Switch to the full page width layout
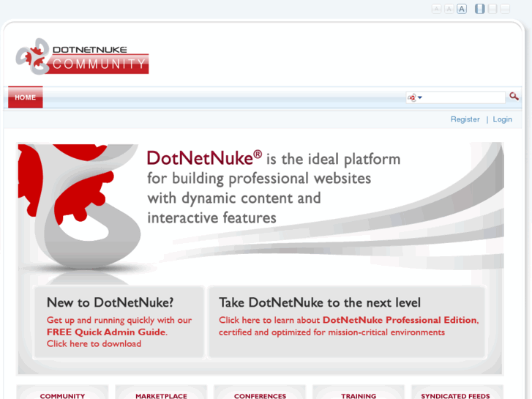 [505, 9]
